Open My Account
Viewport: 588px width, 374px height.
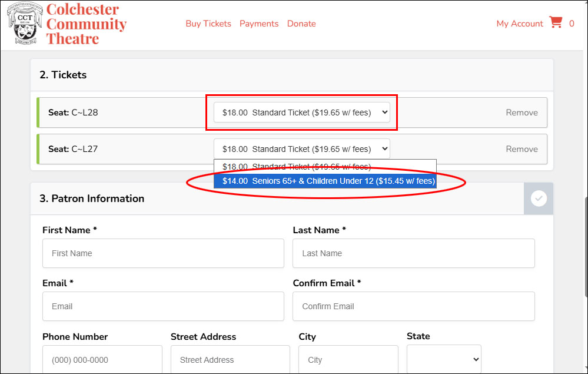pyautogui.click(x=520, y=24)
